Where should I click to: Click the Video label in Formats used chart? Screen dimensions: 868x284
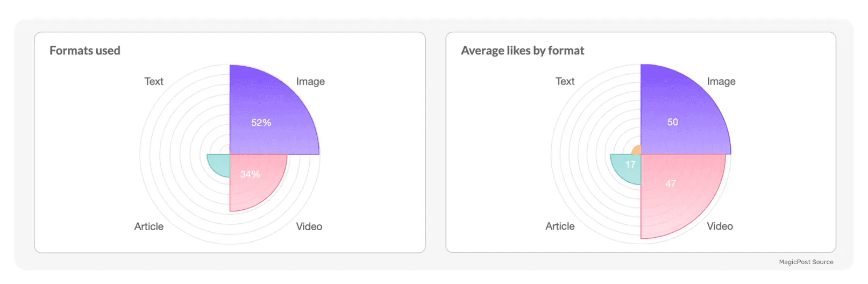point(309,226)
